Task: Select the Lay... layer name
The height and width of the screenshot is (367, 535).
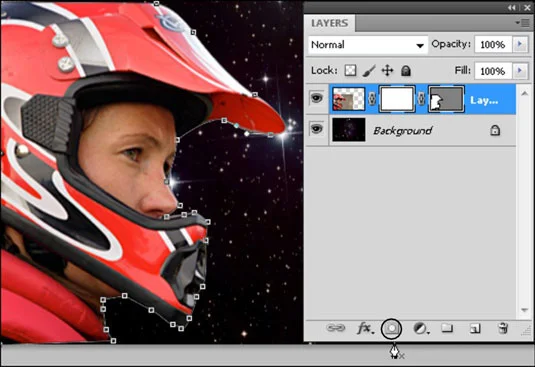Action: pyautogui.click(x=484, y=100)
